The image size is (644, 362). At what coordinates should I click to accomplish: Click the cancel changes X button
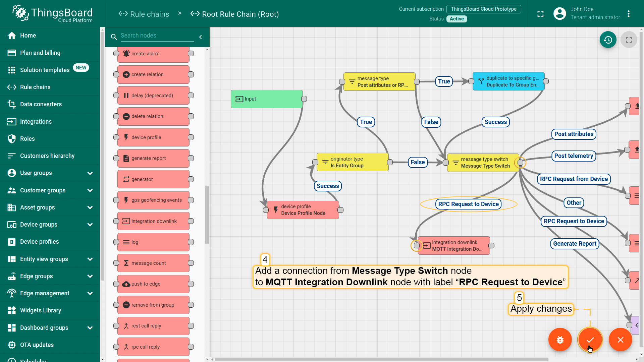pyautogui.click(x=620, y=340)
